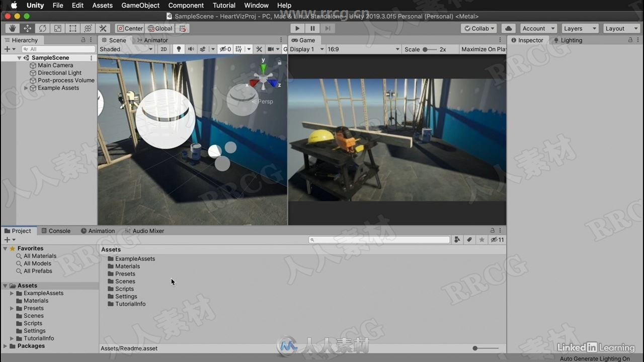Click the Hierarchy search field

(58, 49)
